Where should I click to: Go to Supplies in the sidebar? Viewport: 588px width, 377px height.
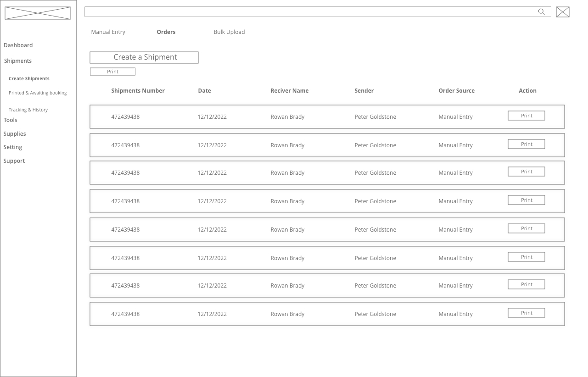(15, 134)
